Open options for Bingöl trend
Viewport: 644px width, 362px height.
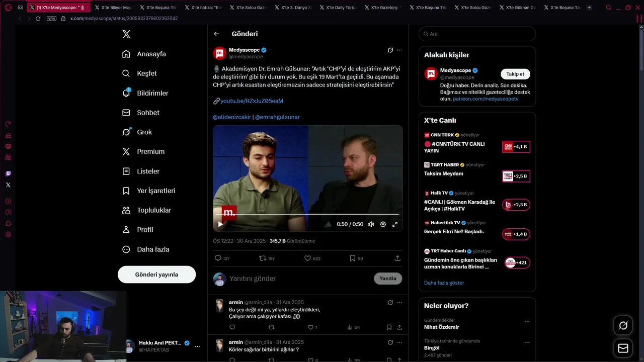click(x=527, y=342)
